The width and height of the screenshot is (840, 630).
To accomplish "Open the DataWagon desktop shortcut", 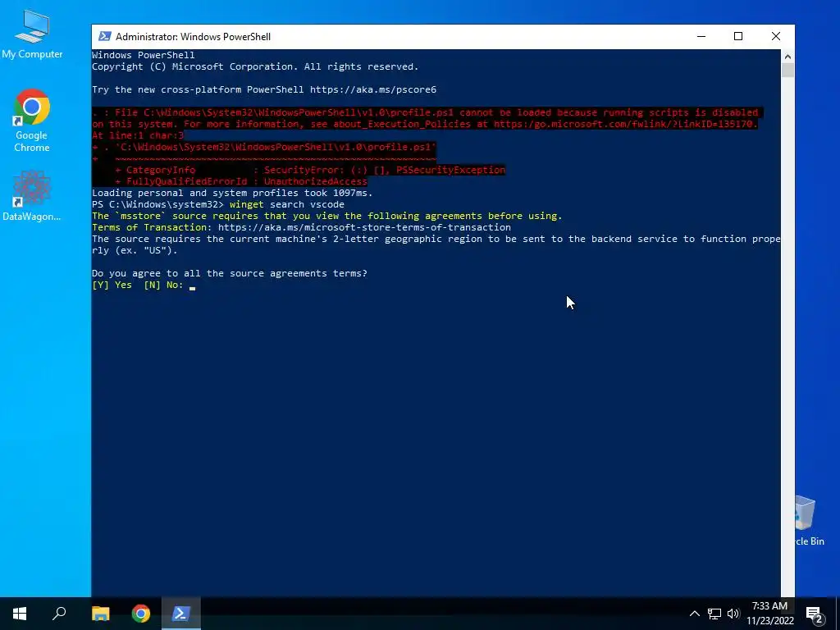I will click(32, 195).
